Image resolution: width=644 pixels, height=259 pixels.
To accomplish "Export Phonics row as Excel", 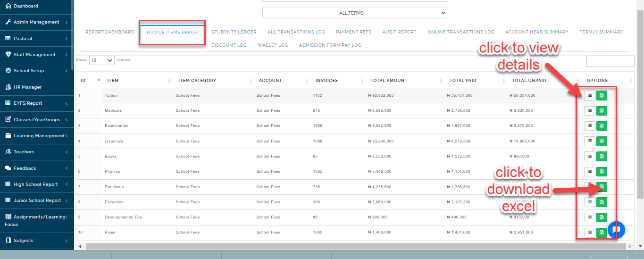I will tap(602, 172).
